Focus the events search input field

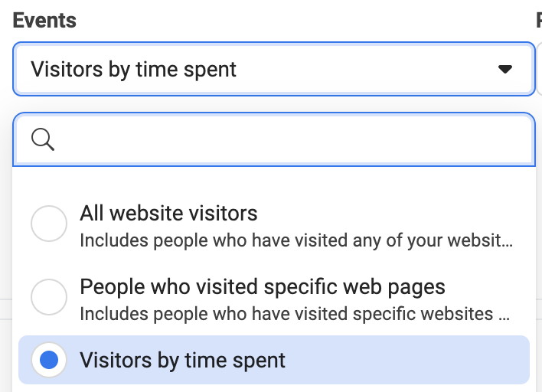274,139
